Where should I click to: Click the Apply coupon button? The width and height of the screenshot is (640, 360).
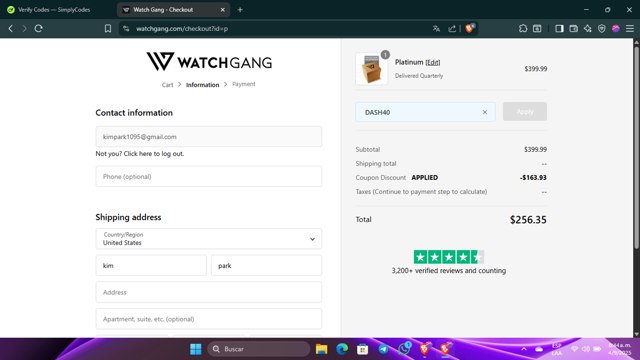(524, 111)
